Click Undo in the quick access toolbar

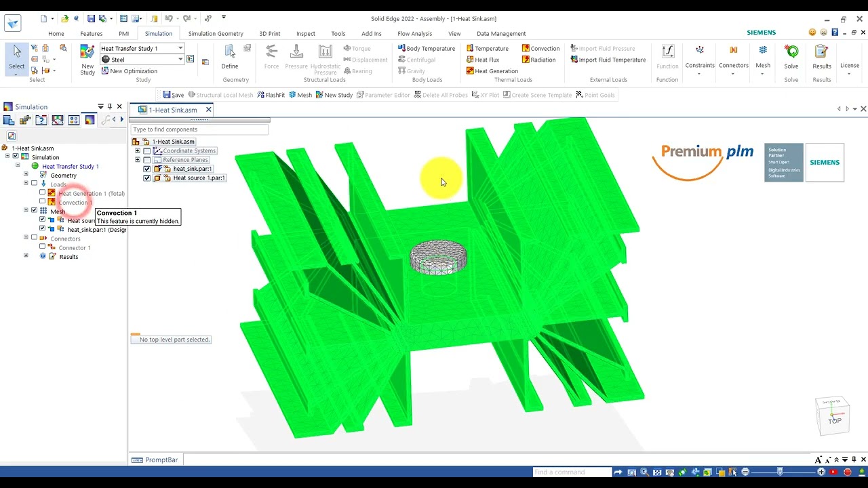pos(169,18)
